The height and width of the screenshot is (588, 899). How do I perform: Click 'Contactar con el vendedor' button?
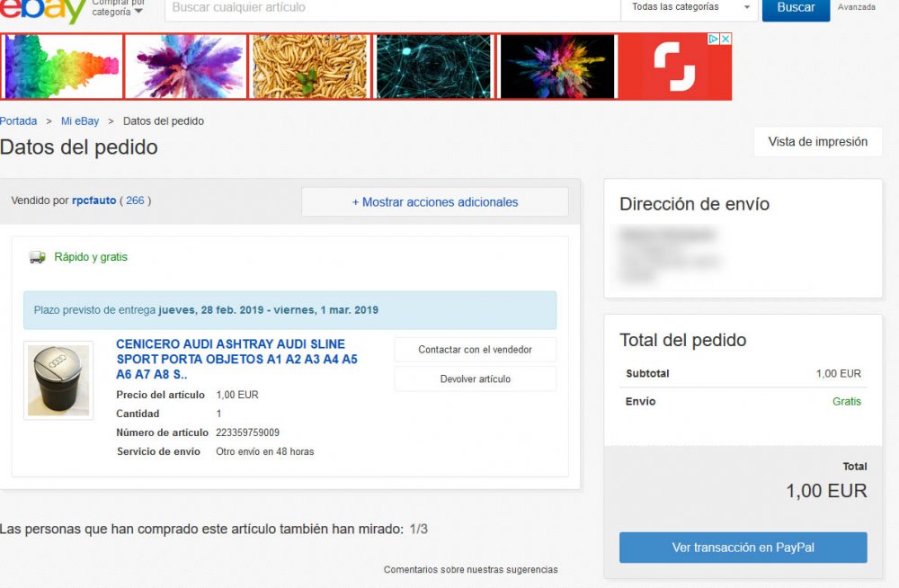tap(476, 350)
